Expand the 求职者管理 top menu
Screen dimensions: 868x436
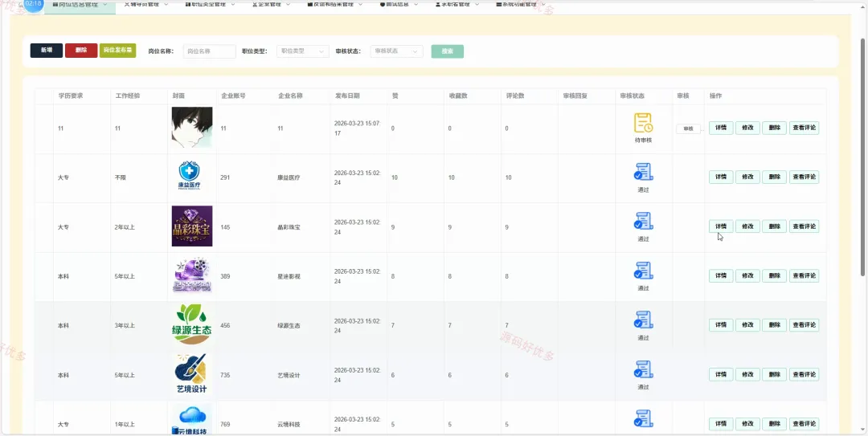click(x=457, y=5)
